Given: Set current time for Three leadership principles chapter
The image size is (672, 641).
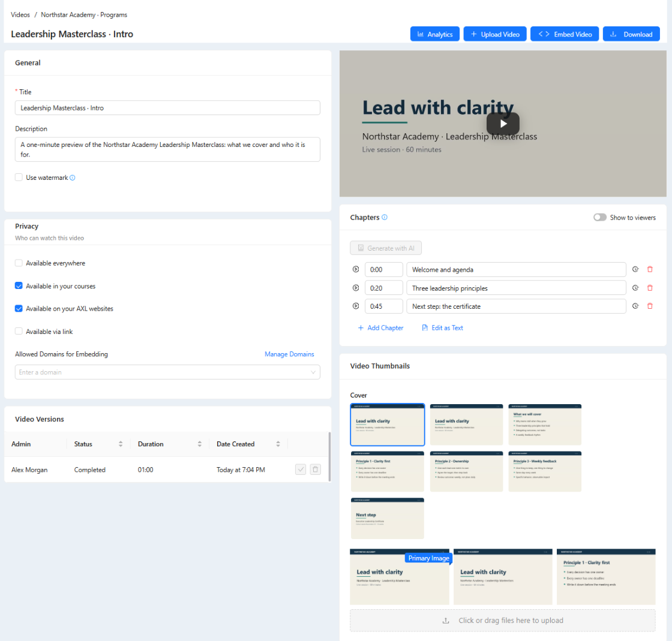Looking at the screenshot, I should [x=635, y=288].
